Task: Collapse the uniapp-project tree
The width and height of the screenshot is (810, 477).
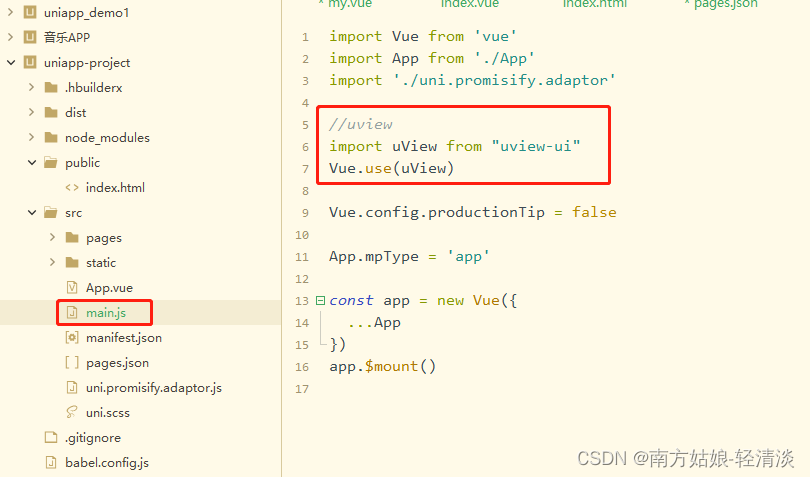Action: (11, 63)
